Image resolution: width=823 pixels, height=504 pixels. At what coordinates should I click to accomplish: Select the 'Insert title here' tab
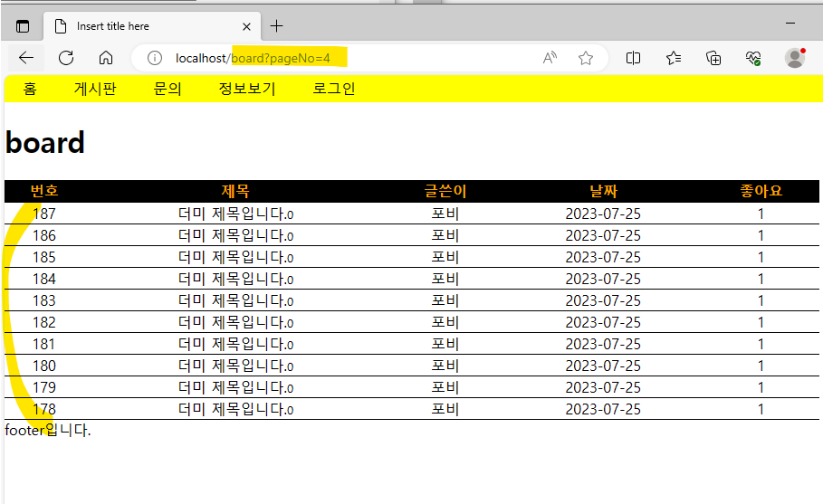(152, 26)
